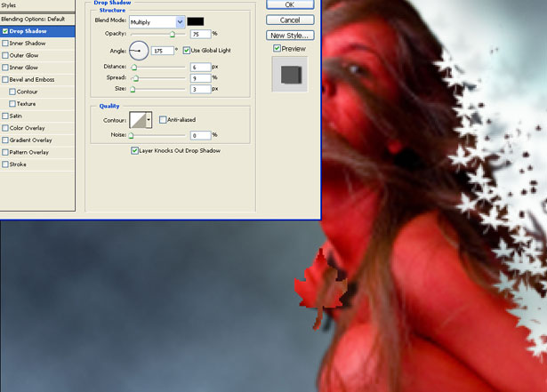Enable the Bevel and Emboss checkbox
The height and width of the screenshot is (392, 547).
[x=5, y=79]
